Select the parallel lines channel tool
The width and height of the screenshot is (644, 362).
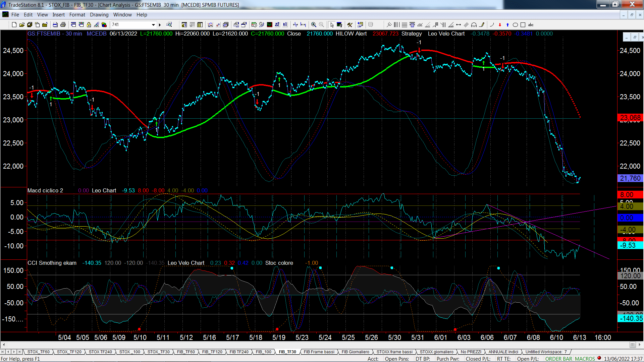pyautogui.click(x=466, y=24)
